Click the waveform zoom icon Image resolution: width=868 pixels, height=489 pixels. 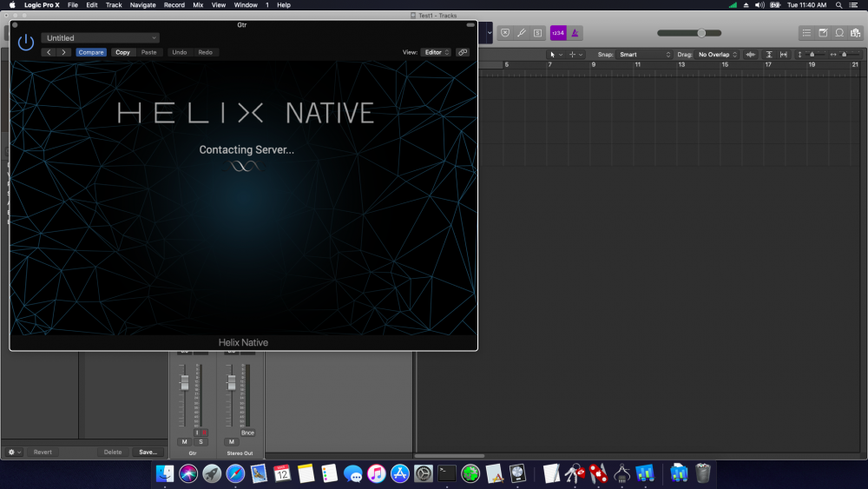pos(751,54)
